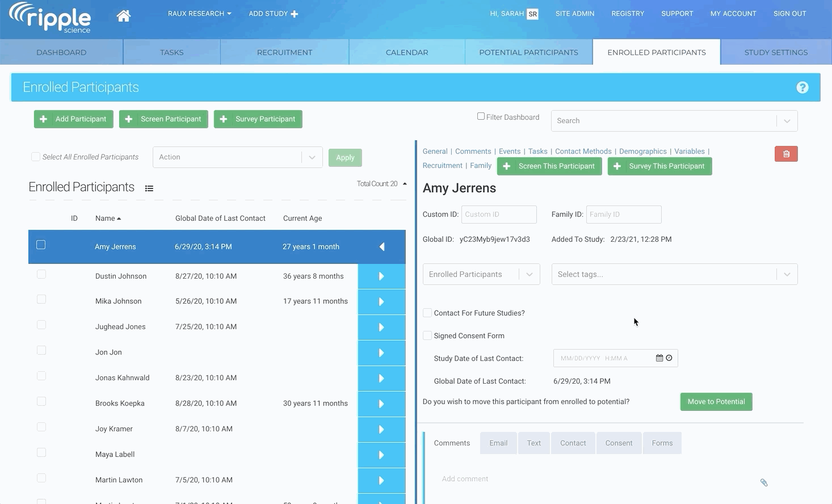Switch to the Potential Participants tab

click(528, 52)
